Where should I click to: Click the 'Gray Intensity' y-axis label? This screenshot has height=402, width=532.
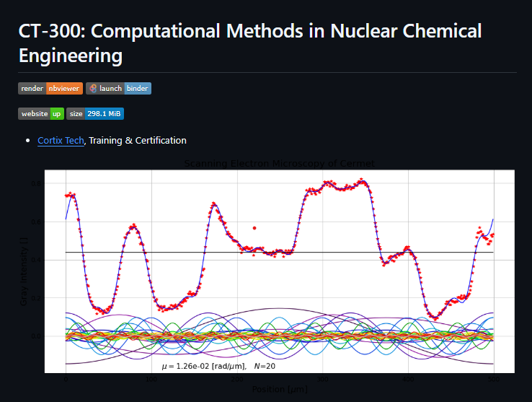pyautogui.click(x=24, y=271)
